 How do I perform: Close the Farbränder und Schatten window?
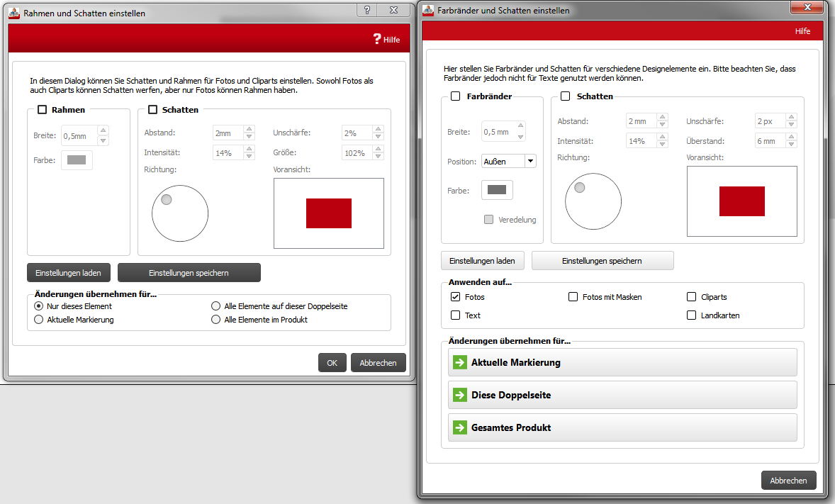807,7
